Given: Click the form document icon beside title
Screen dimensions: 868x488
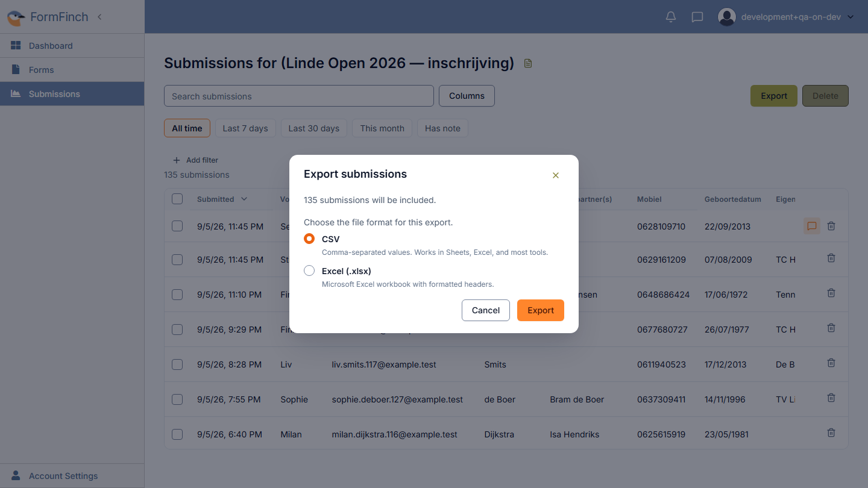Looking at the screenshot, I should (528, 63).
